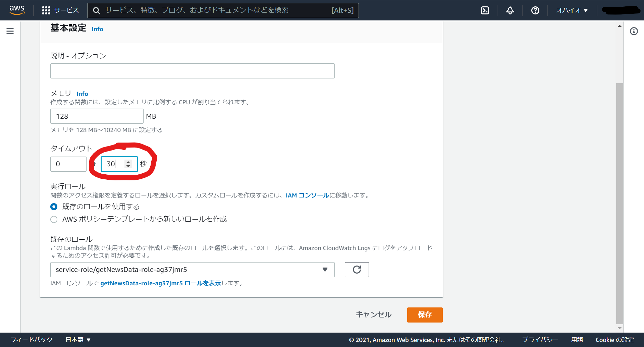Click Info link next to メモリ
Viewport: 644px width, 347px height.
pyautogui.click(x=82, y=94)
